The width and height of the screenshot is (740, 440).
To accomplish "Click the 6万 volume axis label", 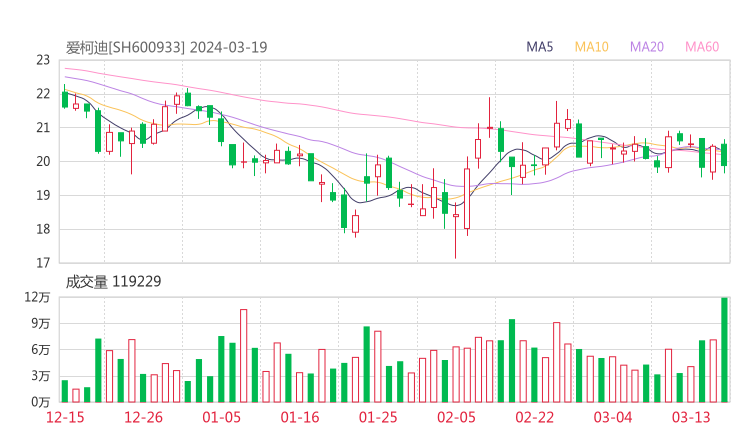I will (41, 349).
